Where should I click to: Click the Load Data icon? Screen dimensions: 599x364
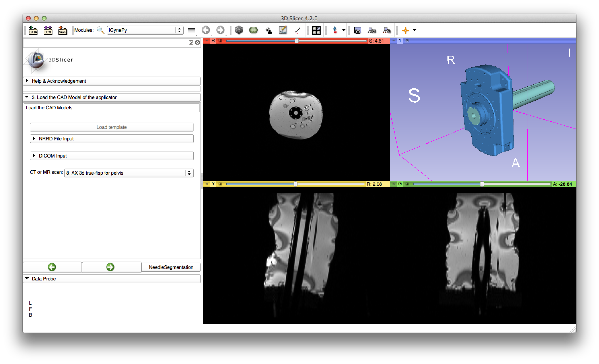pos(33,30)
